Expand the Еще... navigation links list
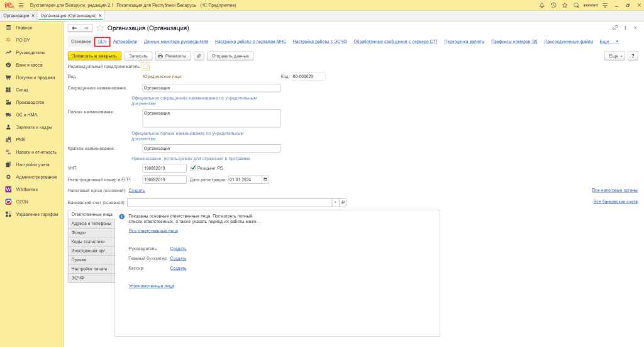 [609, 42]
